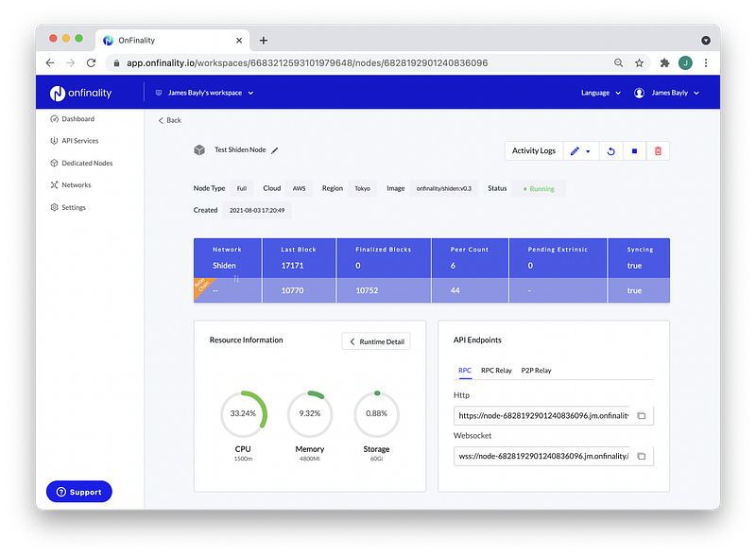The height and width of the screenshot is (557, 756).
Task: Click the onfinality/shiden image tag
Action: 444,189
